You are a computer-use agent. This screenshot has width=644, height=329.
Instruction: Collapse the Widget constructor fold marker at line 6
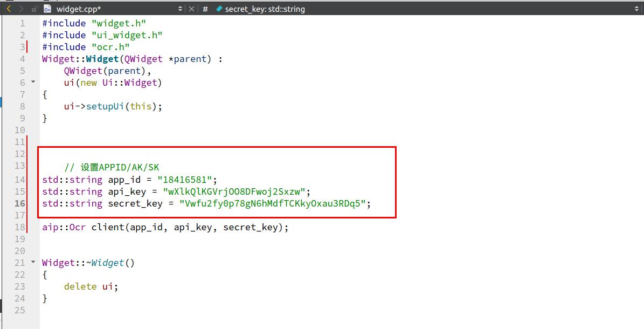[x=33, y=82]
